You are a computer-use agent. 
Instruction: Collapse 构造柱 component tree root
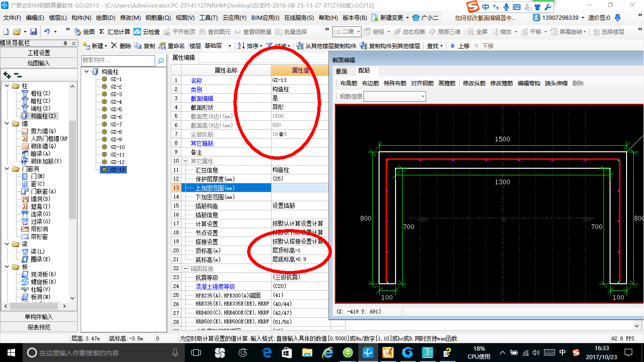pos(87,72)
